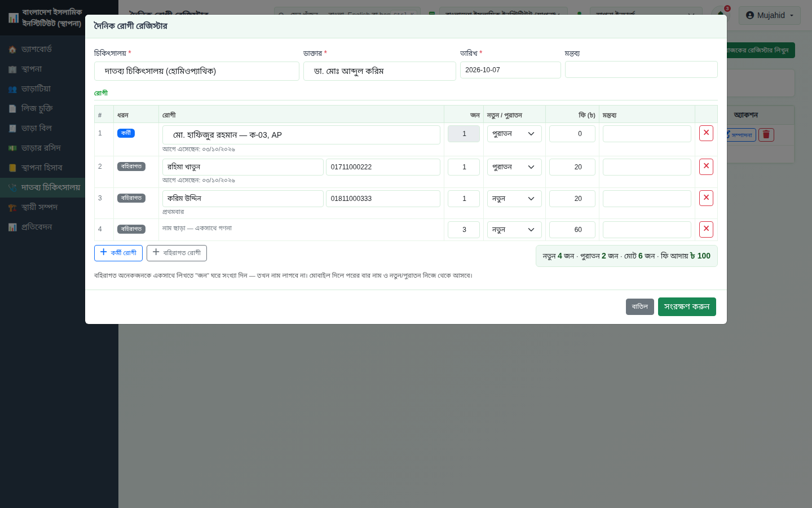Delete patient row 1 (মো. হাফিজুর রহমান) with X
Screen dimensions: 812x508
pyautogui.click(x=706, y=133)
